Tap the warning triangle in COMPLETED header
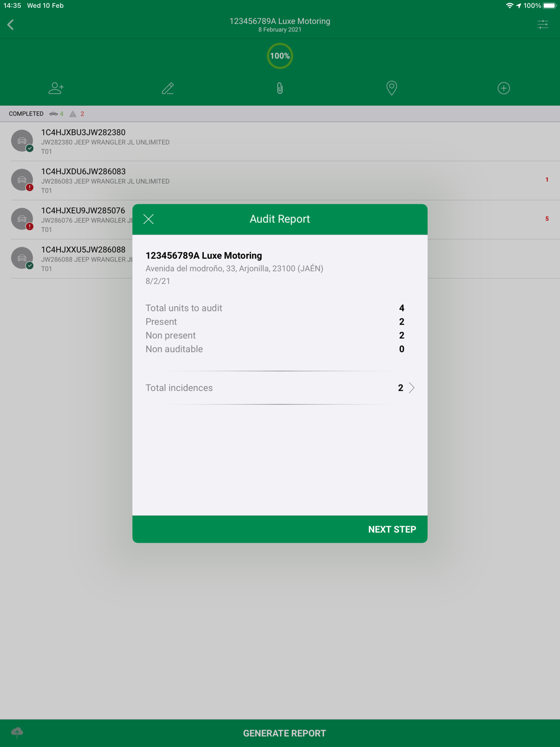560x747 pixels. [x=73, y=114]
